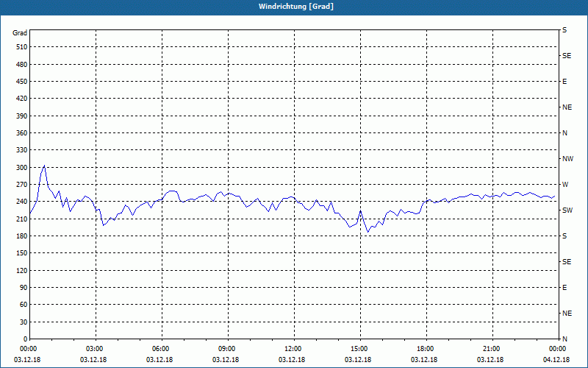Click the 120 degree tick label
Image resolution: width=588 pixels, height=368 pixels.
22,270
